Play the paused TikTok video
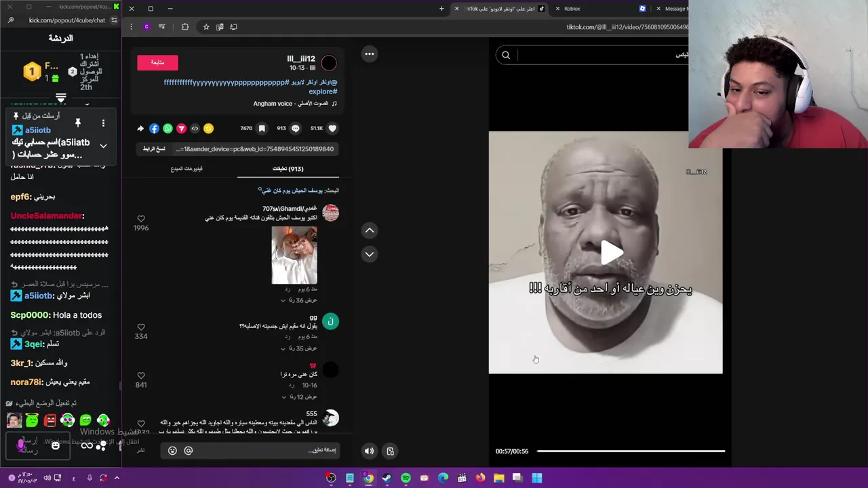This screenshot has width=868, height=488. 611,252
